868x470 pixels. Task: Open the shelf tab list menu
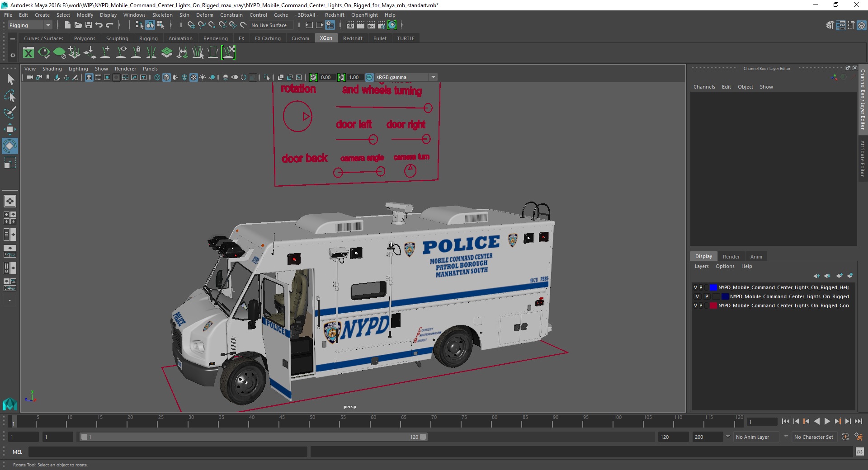13,39
